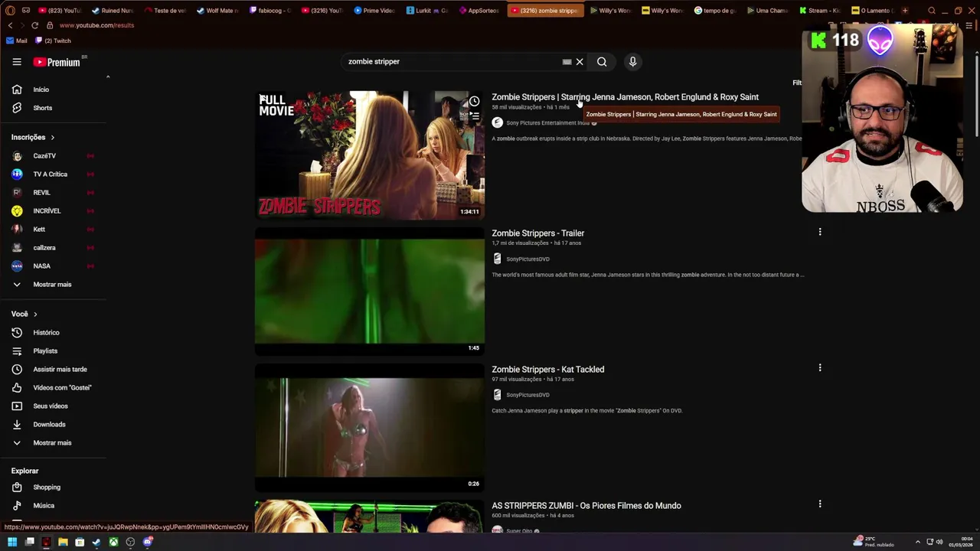Open the Zombie Strippers - Trailer title
The image size is (980, 551).
537,233
